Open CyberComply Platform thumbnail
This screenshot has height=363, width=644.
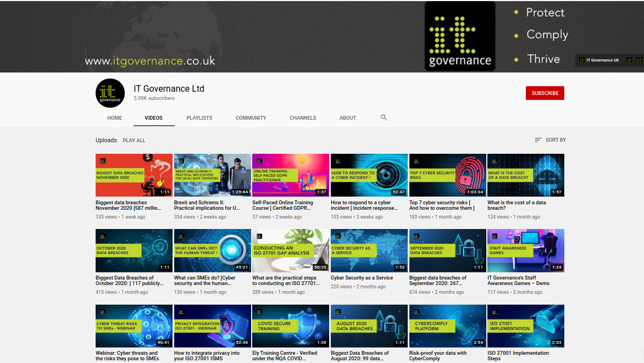point(447,326)
